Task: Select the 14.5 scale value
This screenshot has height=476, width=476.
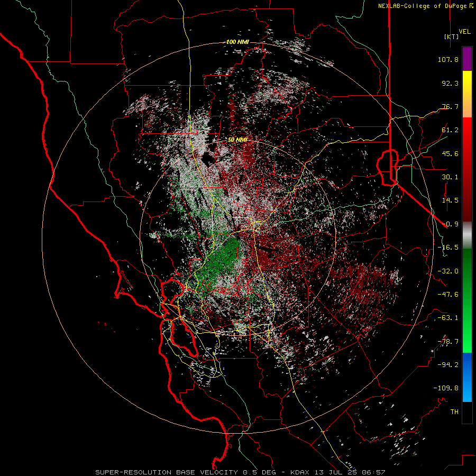Action: click(x=450, y=200)
